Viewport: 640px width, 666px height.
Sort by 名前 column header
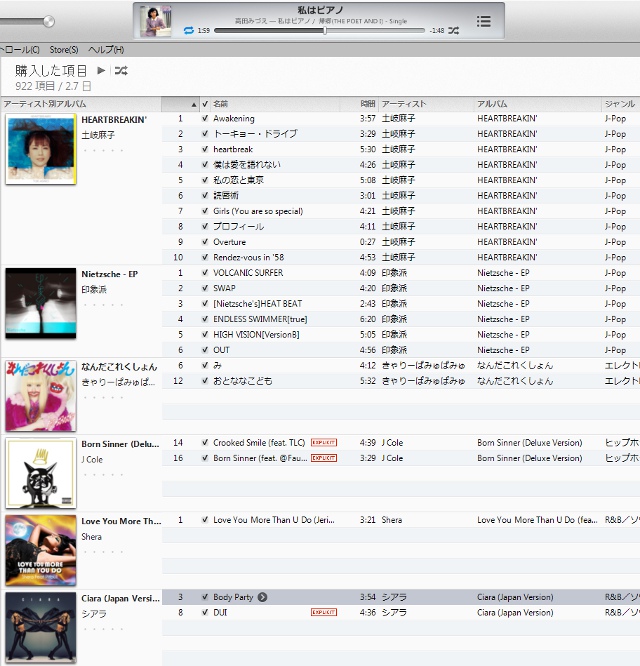pos(275,104)
